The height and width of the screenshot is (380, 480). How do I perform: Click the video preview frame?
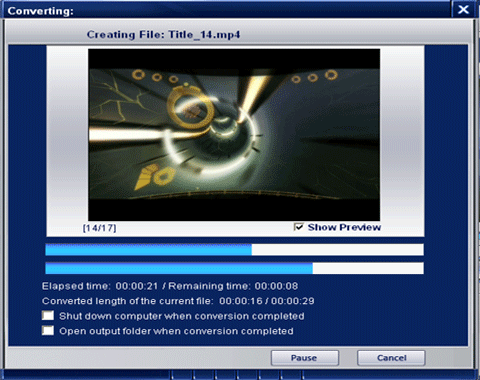(234, 135)
